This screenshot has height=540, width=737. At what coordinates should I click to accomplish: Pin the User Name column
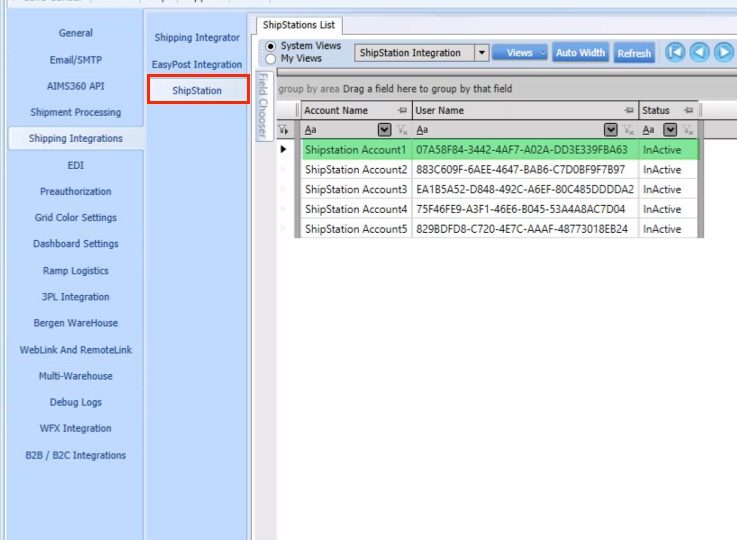pyautogui.click(x=629, y=111)
